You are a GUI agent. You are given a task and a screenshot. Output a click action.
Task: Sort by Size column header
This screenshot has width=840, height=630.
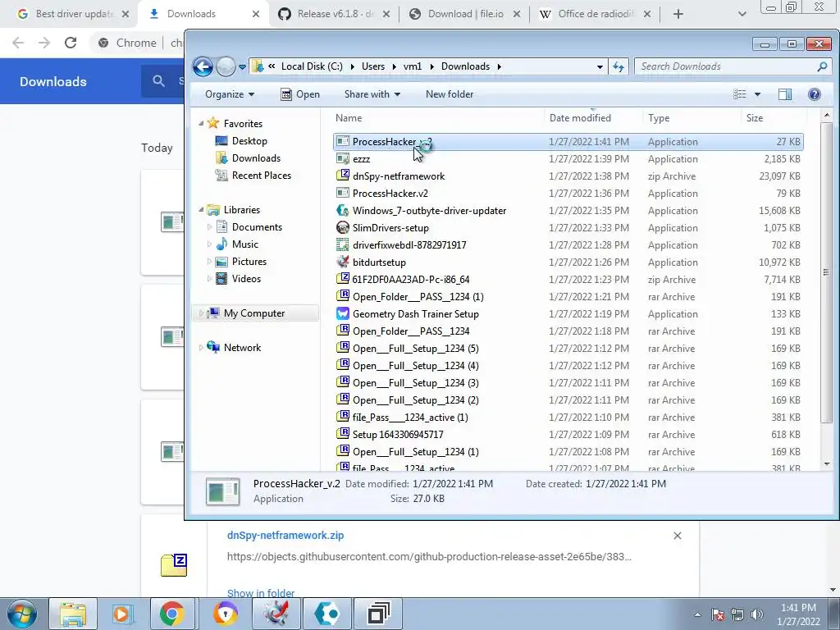(755, 118)
